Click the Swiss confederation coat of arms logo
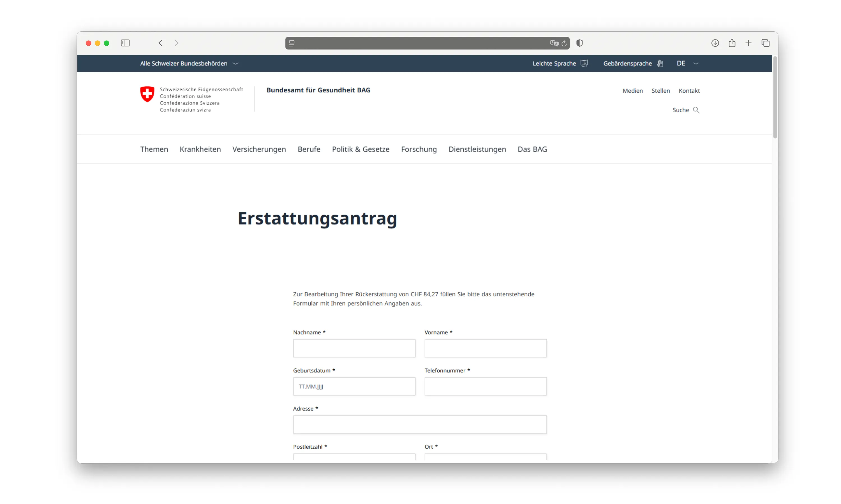Screen dimensions: 841x504 coord(147,94)
